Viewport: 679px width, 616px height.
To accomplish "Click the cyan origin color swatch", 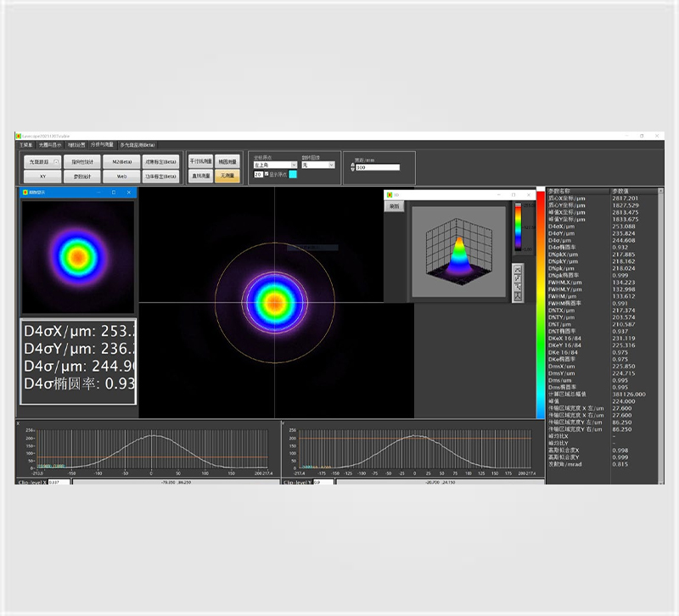I will tap(293, 174).
